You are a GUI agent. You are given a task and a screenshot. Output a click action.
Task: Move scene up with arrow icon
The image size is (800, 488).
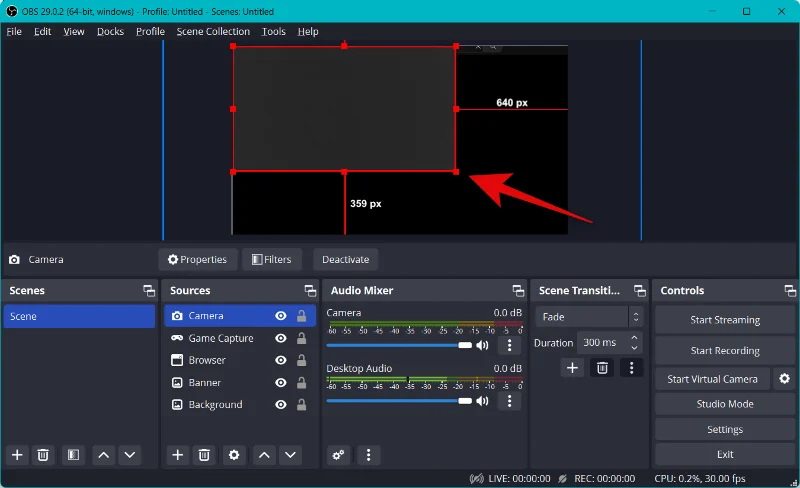pyautogui.click(x=104, y=455)
